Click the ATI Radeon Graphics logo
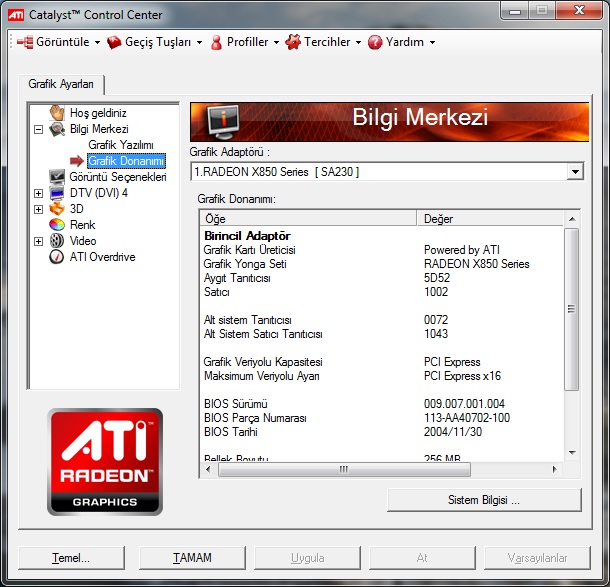Viewport: 610px width, 587px height. [105, 462]
